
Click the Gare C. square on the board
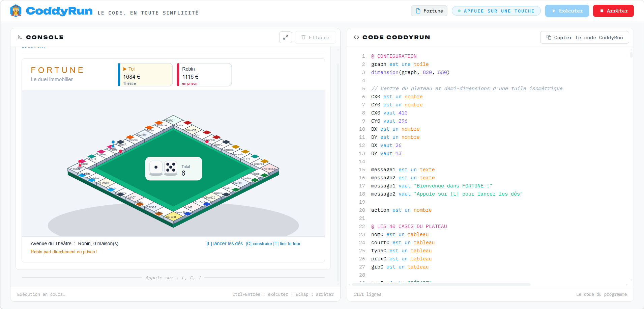222,144
